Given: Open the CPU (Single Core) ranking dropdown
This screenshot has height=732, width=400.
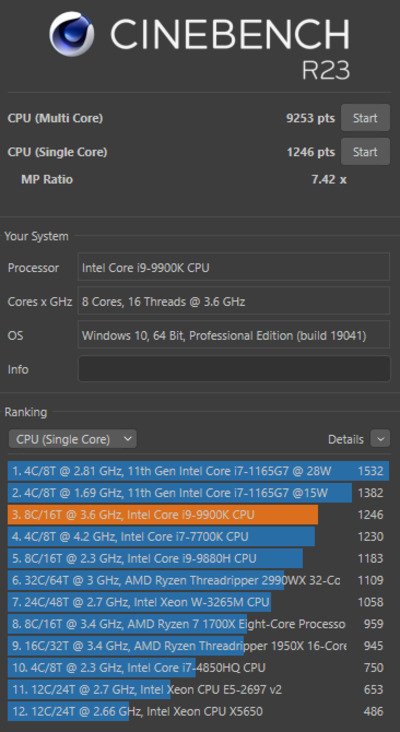Looking at the screenshot, I should tap(72, 439).
